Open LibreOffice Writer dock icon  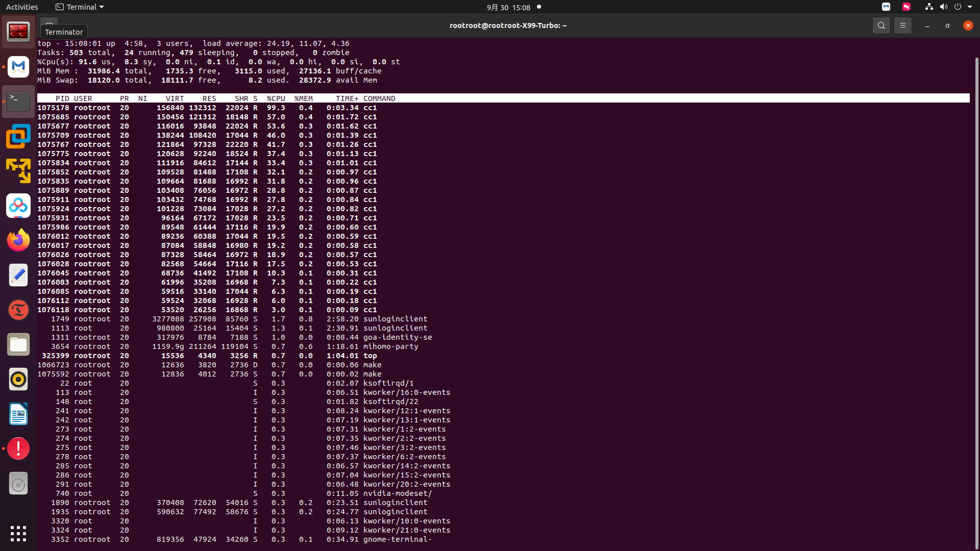tap(18, 414)
